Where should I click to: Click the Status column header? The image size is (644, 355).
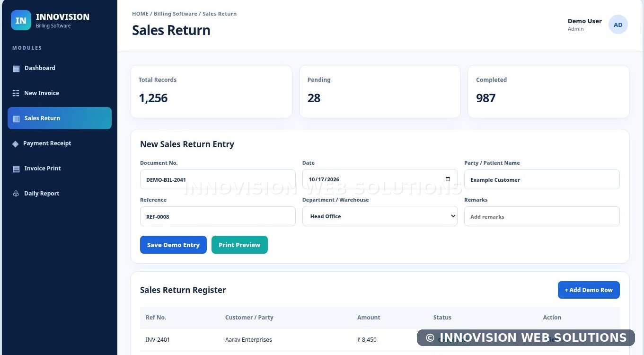(x=442, y=318)
